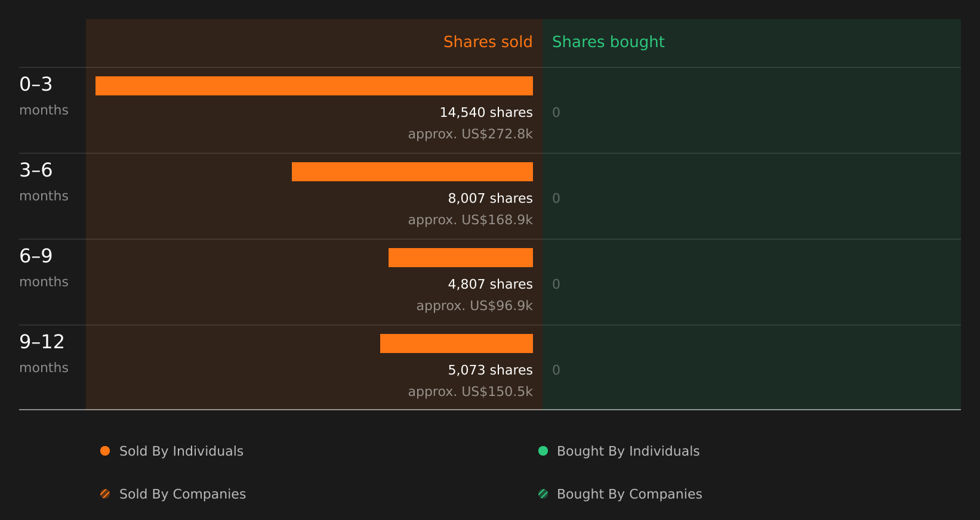Select the Bought By Individuals legend label
The image size is (980, 520).
pos(628,451)
